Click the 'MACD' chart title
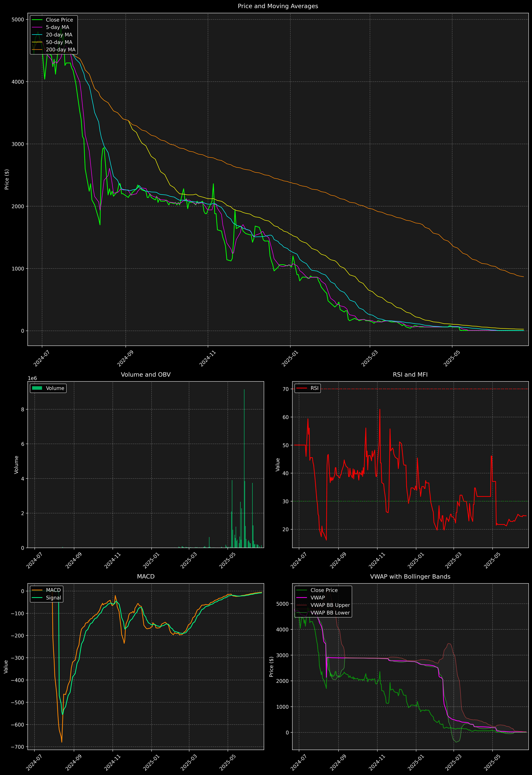Image resolution: width=532 pixels, height=775 pixels. [146, 577]
